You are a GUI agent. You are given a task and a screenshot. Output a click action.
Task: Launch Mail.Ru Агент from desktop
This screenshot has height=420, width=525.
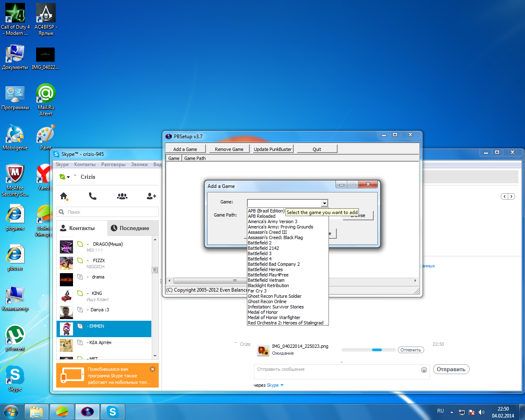coord(46,100)
